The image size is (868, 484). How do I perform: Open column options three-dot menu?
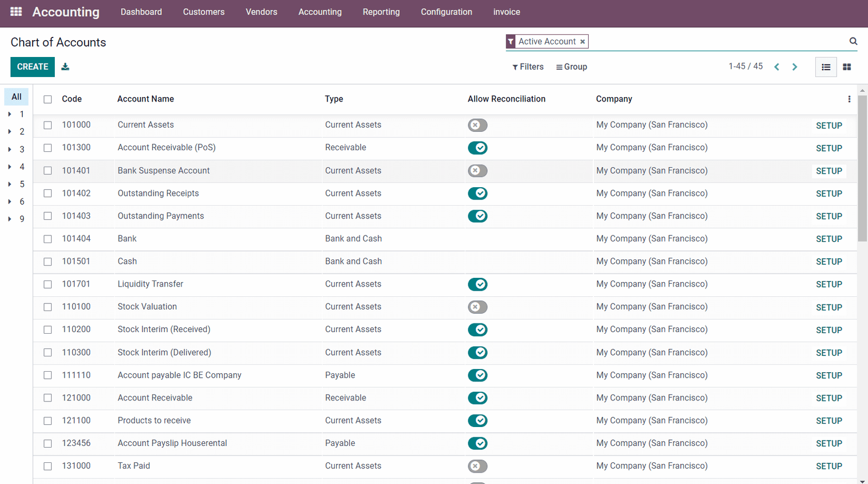coord(849,99)
